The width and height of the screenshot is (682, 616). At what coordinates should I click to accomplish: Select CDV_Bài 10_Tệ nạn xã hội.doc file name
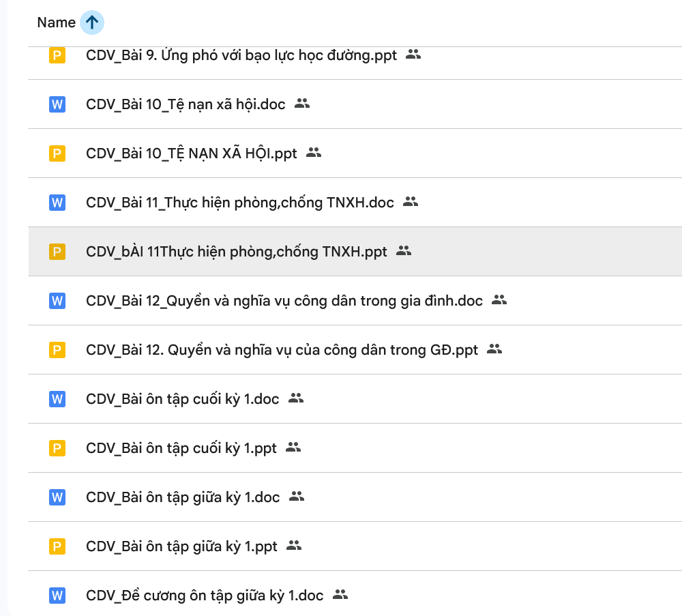(186, 104)
